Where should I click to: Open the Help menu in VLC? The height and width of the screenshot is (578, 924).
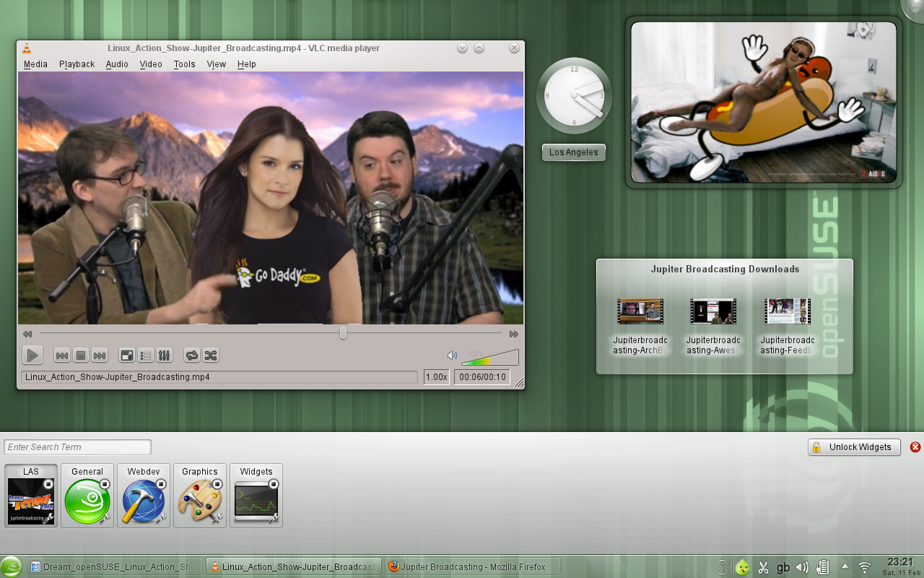(x=247, y=64)
